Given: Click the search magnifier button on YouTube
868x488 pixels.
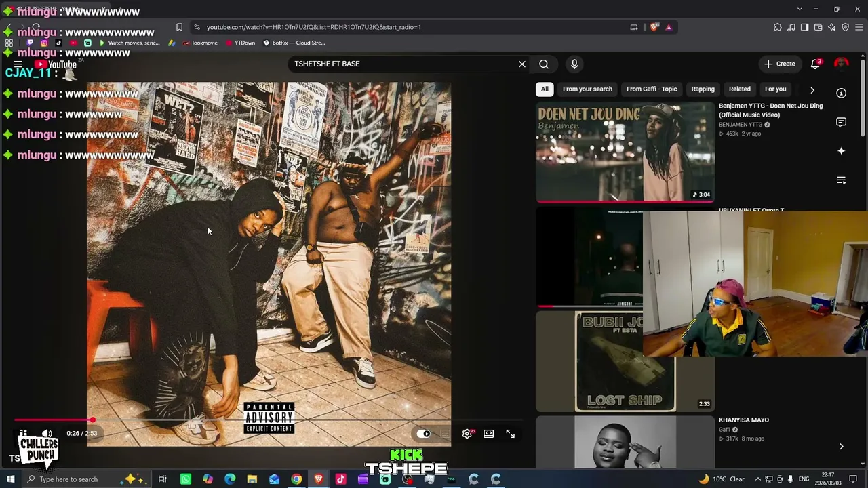Looking at the screenshot, I should (544, 64).
